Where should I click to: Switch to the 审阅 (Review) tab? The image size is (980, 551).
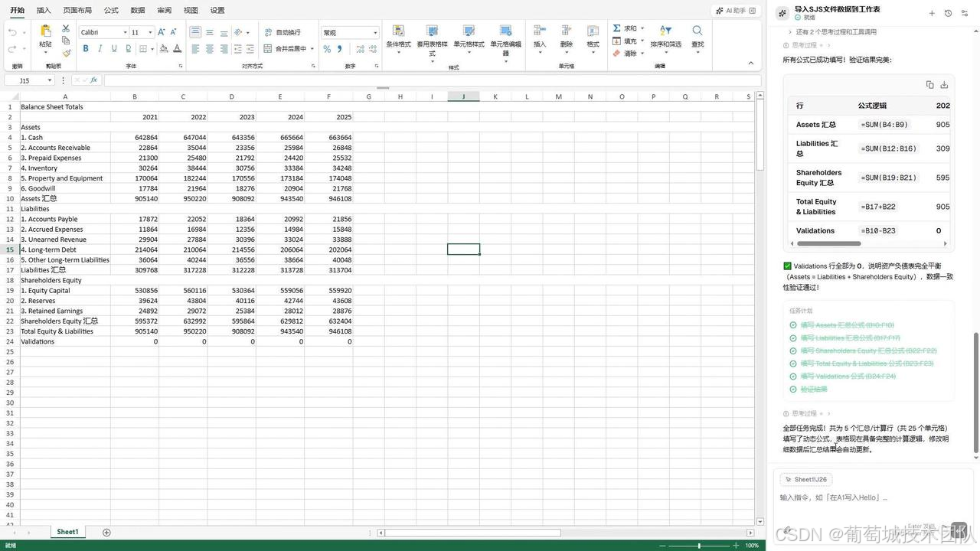164,10
